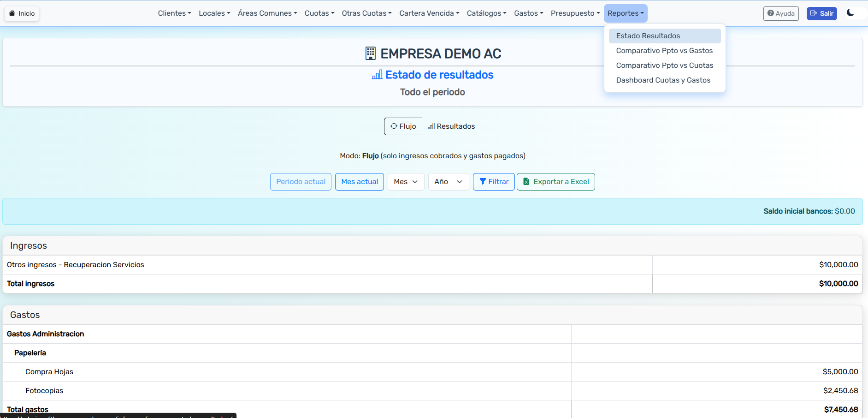Expand the Clientes menu
Screen dimensions: 868x418
[x=174, y=13]
